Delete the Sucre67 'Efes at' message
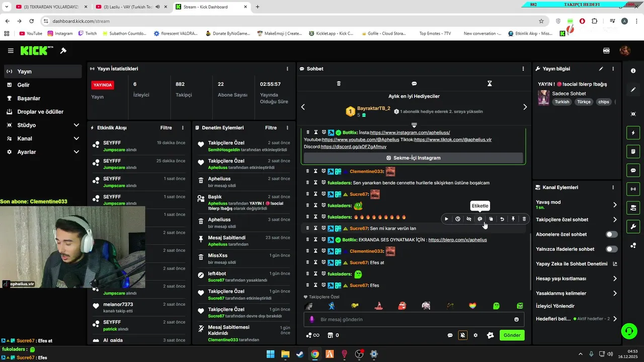Screen dimensions: 644x362 [307, 262]
